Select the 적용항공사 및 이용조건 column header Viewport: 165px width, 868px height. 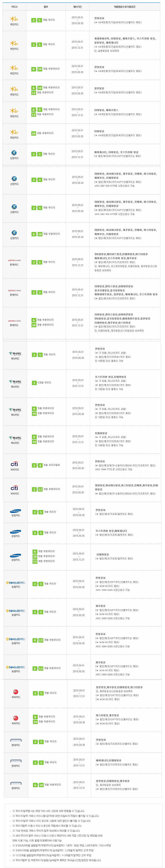coord(124,7)
